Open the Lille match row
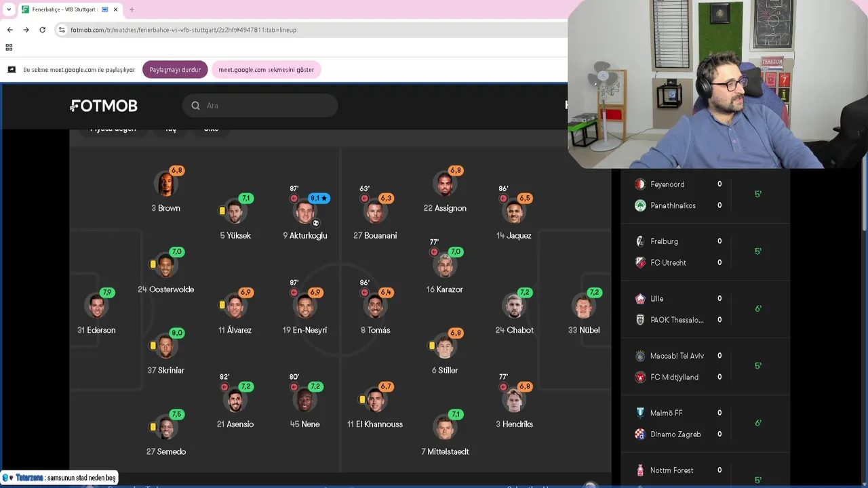868x488 pixels. tap(705, 298)
